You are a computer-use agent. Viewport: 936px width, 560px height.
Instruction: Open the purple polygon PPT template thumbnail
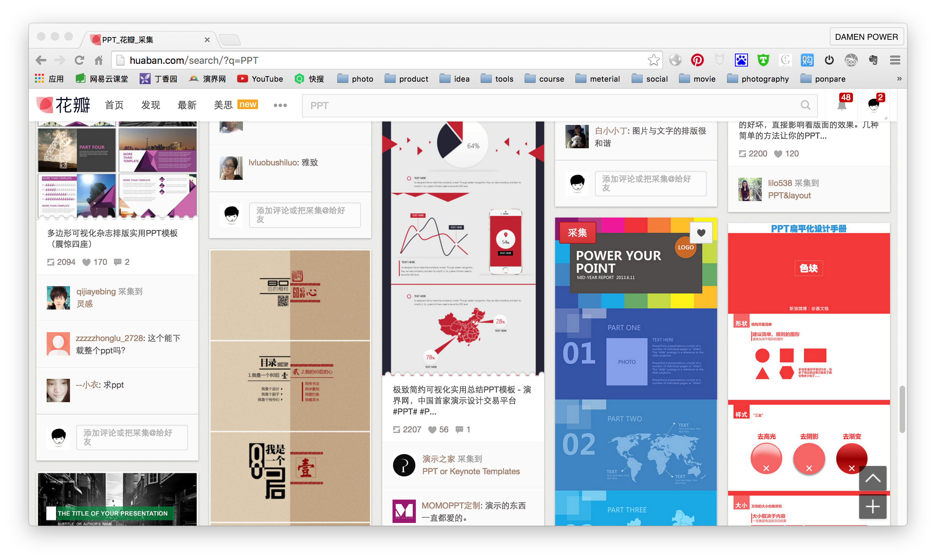pyautogui.click(x=117, y=170)
